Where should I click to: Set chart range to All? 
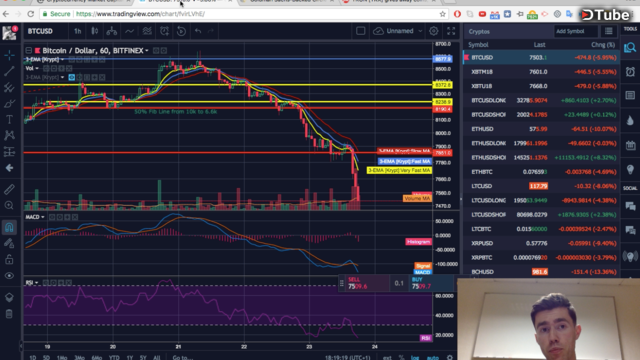[156, 358]
